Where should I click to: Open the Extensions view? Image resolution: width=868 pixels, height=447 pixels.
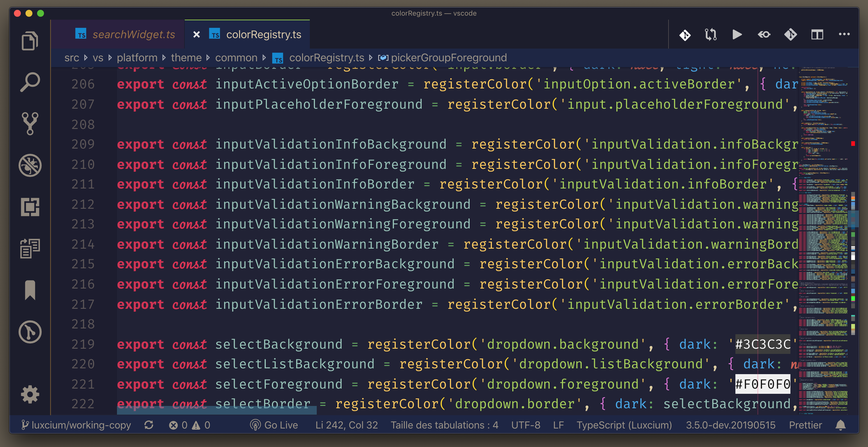[30, 207]
